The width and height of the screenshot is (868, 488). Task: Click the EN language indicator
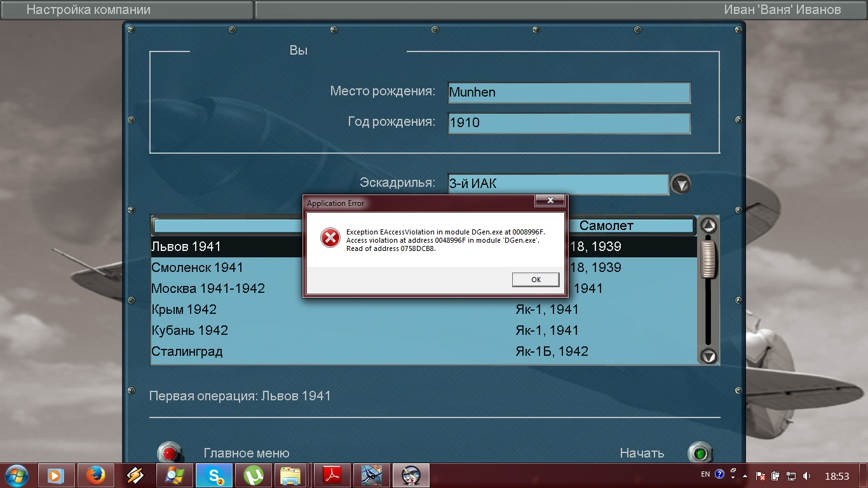(705, 474)
